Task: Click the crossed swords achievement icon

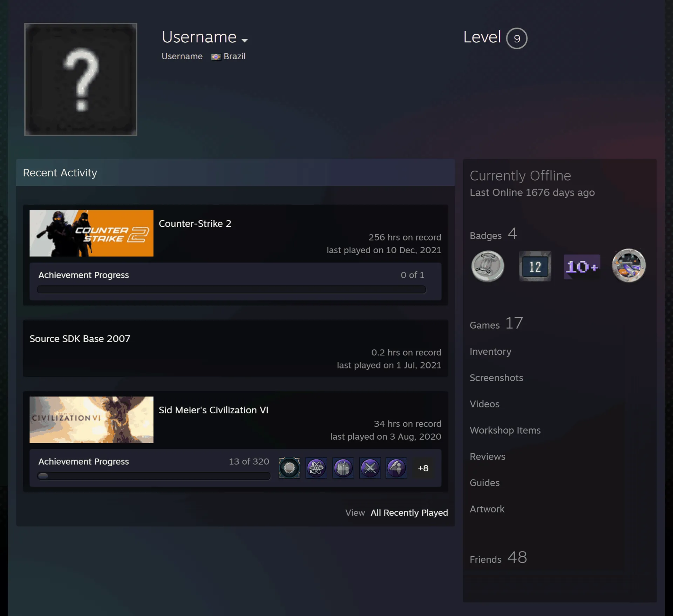Action: (370, 468)
